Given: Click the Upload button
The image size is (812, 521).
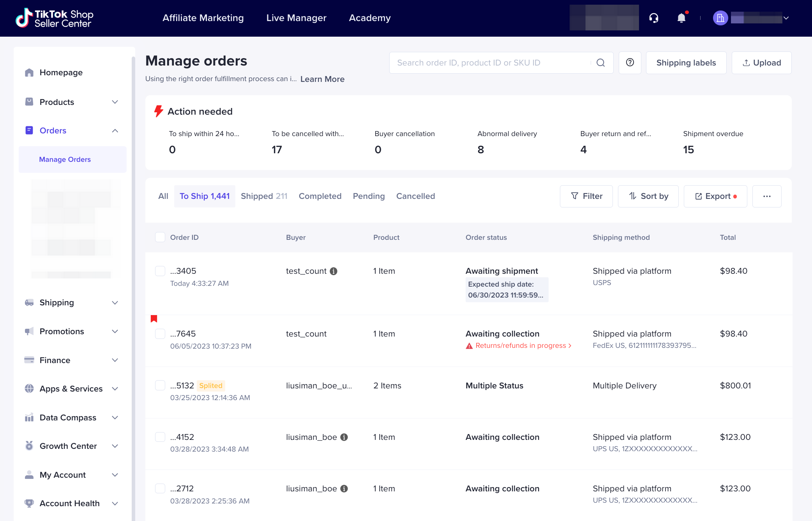Looking at the screenshot, I should click(761, 63).
